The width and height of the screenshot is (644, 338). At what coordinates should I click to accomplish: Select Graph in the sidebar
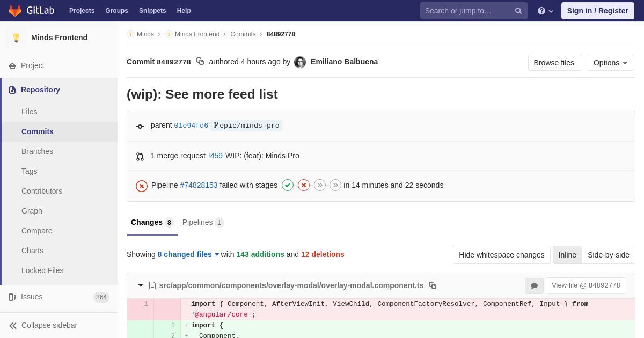click(x=59, y=211)
